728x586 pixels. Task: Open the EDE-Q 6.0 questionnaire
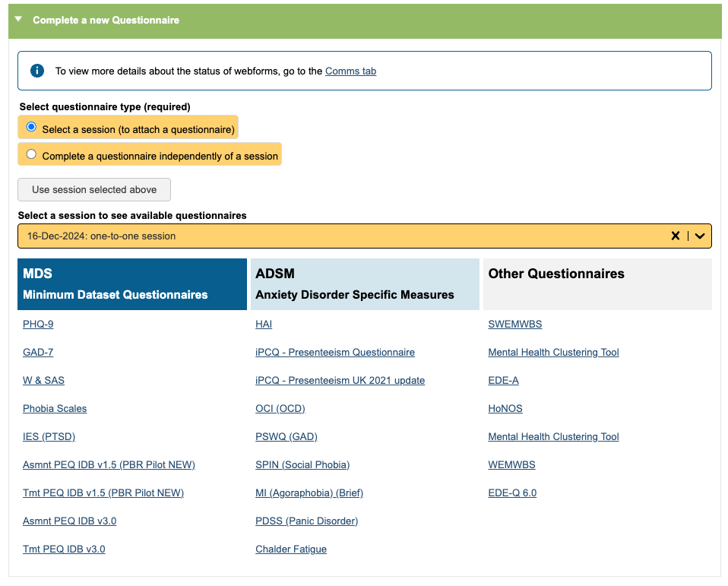pyautogui.click(x=512, y=493)
